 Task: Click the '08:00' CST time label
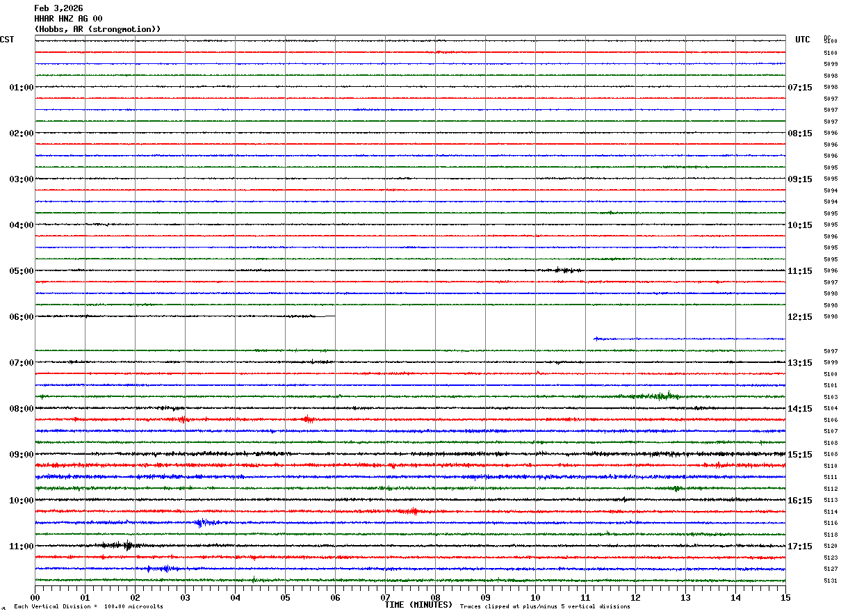pos(22,409)
